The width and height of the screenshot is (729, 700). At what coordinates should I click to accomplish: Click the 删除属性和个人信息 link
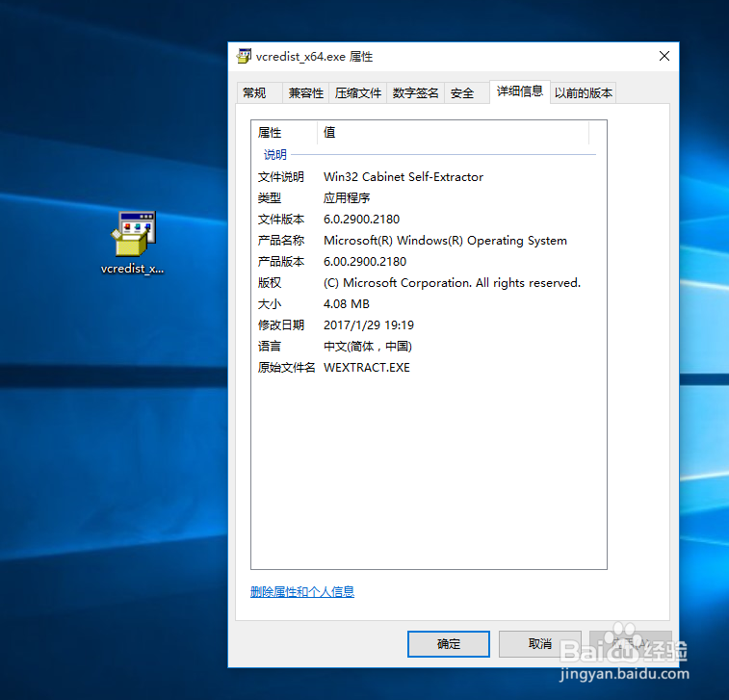[302, 592]
